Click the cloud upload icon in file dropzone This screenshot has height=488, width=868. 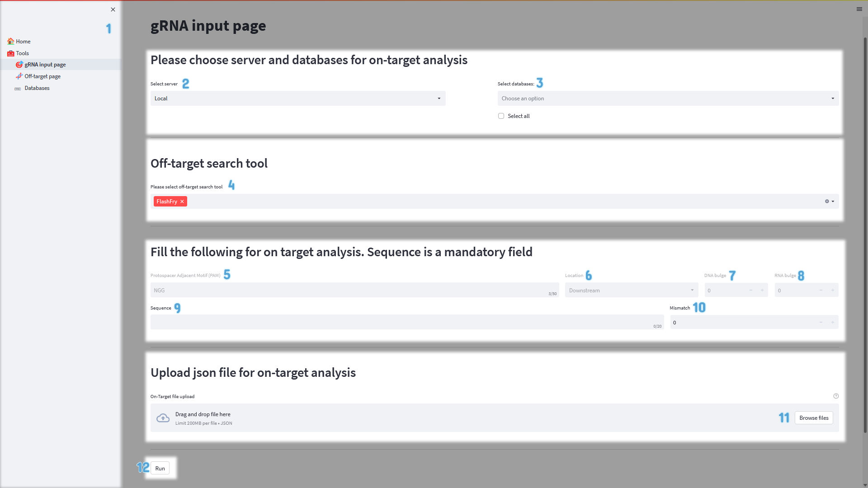(163, 418)
